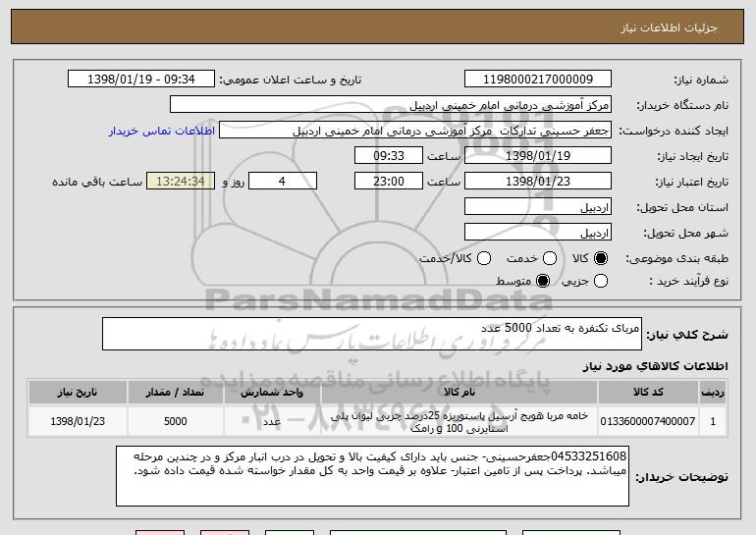Click the delivery province field اردبیل
This screenshot has width=756, height=535.
[538, 207]
